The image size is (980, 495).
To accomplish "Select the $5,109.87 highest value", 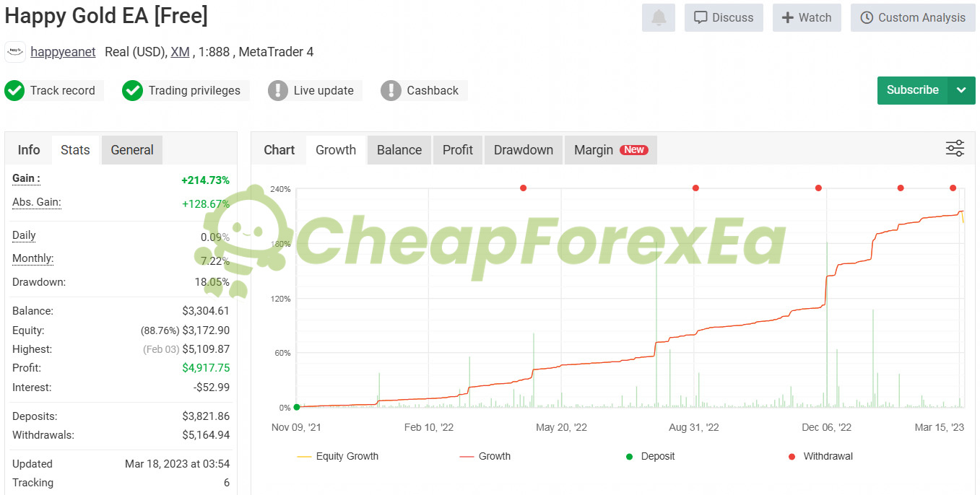I will [x=206, y=349].
